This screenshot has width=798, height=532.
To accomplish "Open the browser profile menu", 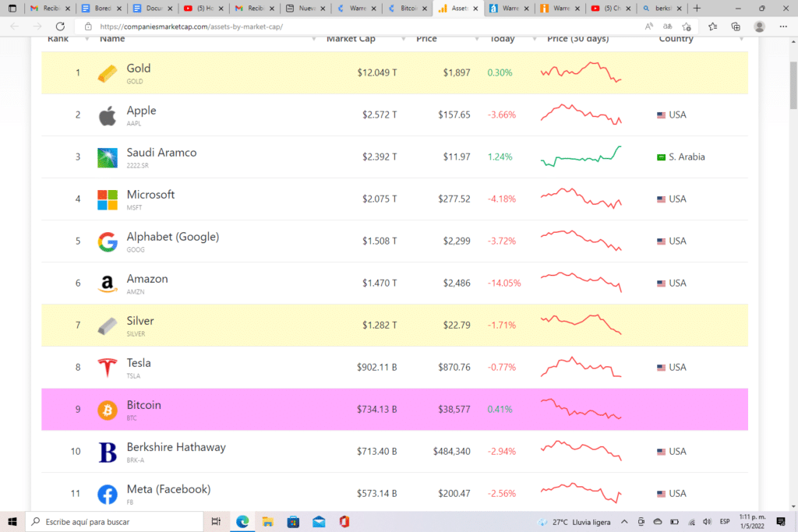I will 759,26.
